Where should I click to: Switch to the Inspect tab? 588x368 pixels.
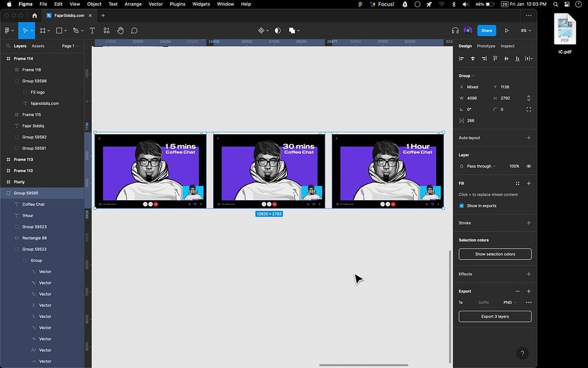click(507, 46)
